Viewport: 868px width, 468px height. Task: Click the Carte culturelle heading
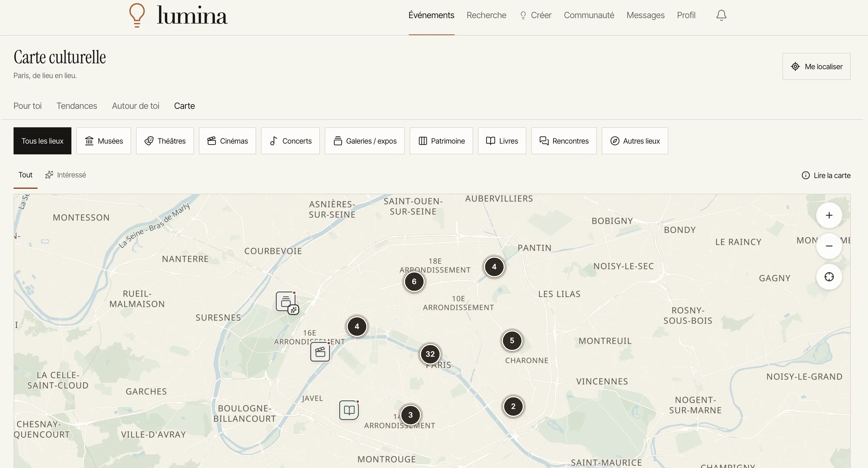pyautogui.click(x=60, y=57)
